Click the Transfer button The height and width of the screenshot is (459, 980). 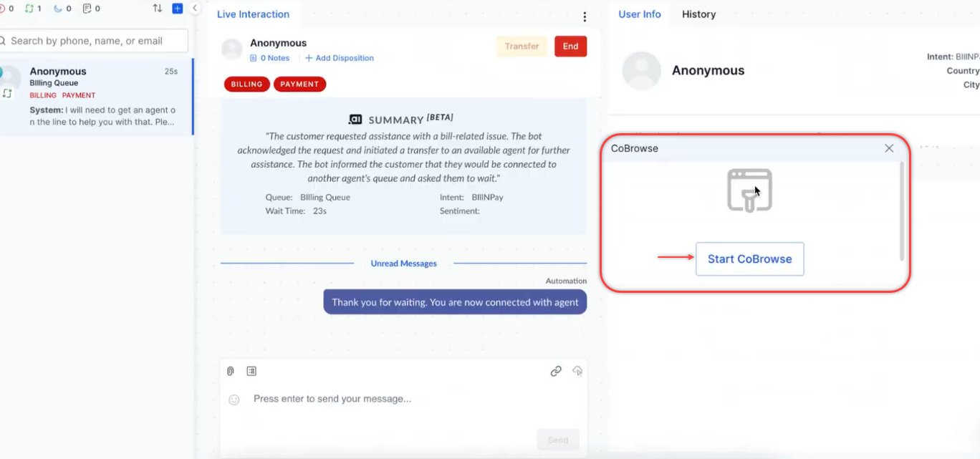click(522, 47)
